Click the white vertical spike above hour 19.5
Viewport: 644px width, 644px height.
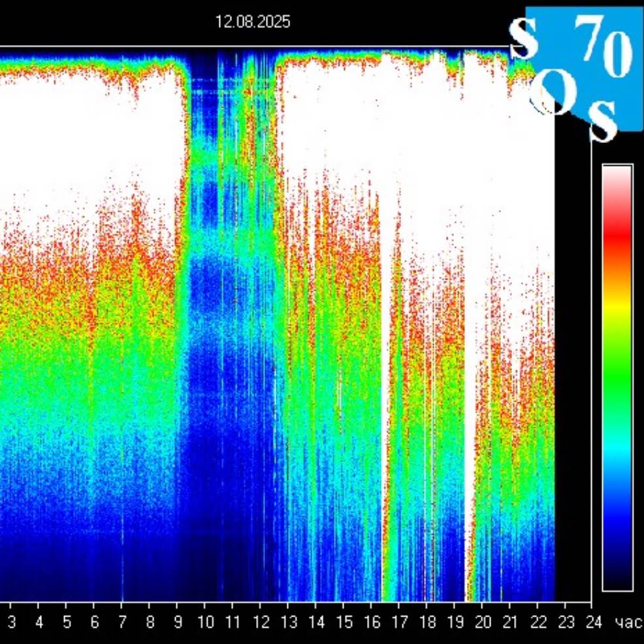click(x=468, y=457)
